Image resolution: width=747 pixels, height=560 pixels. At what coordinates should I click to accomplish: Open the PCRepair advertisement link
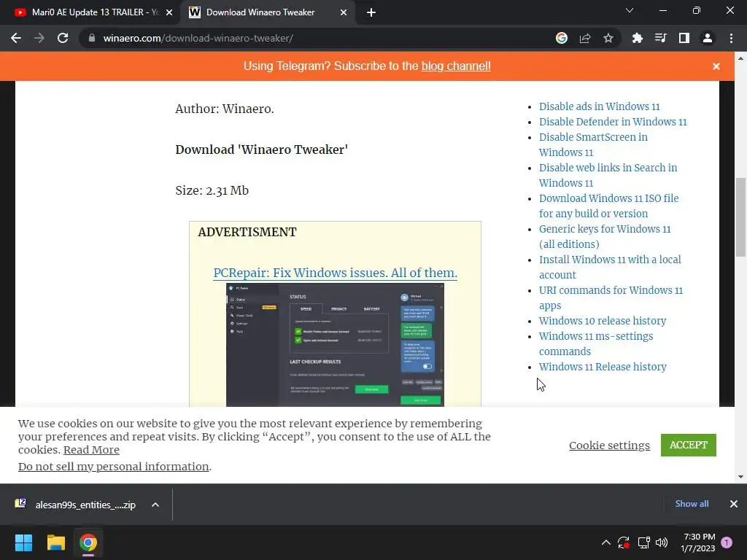click(x=335, y=273)
